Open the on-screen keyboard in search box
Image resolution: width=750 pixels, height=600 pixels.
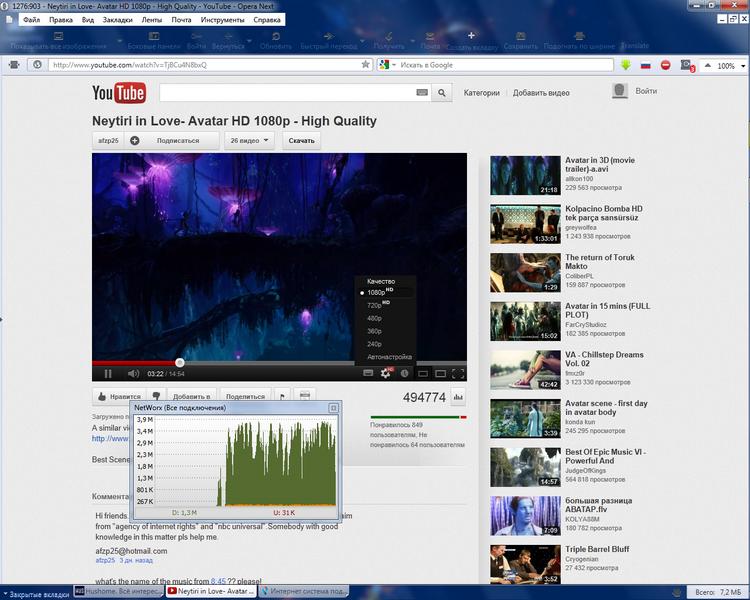422,92
